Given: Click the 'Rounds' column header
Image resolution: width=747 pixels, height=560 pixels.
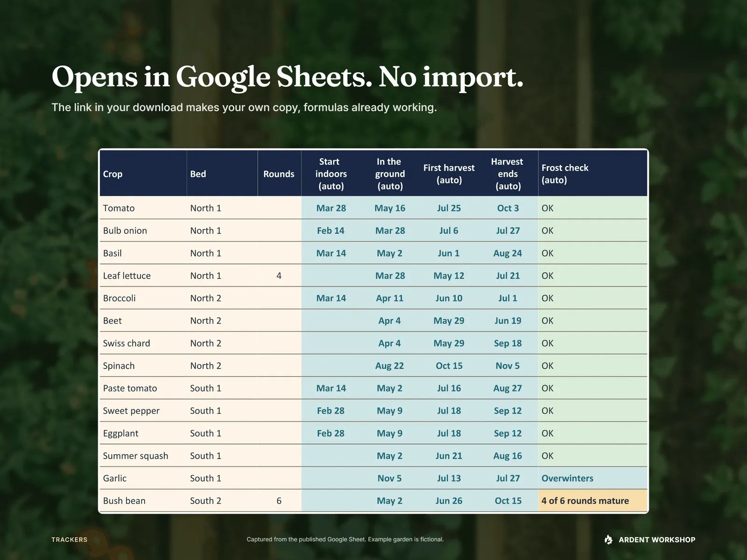Looking at the screenshot, I should pyautogui.click(x=279, y=174).
